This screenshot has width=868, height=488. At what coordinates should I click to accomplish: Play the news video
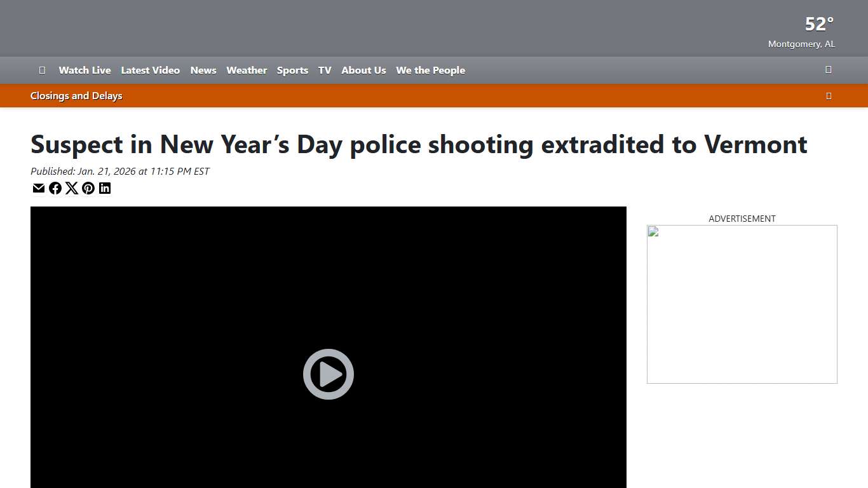(x=328, y=374)
